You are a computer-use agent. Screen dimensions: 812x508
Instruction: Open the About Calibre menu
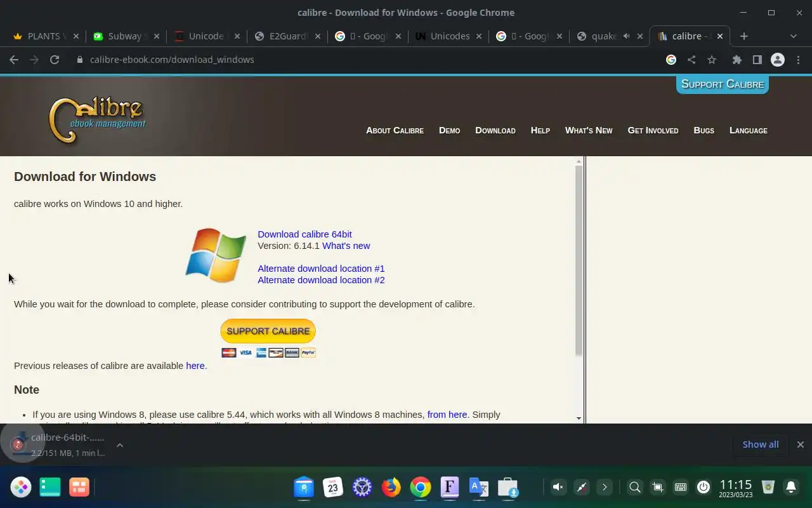[x=395, y=130]
